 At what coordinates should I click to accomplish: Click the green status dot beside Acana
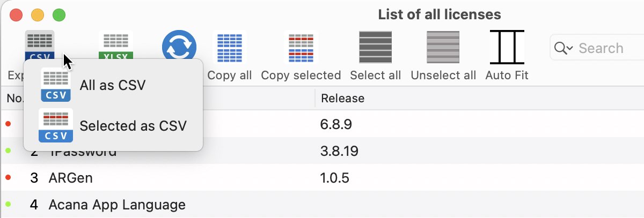[x=8, y=204]
